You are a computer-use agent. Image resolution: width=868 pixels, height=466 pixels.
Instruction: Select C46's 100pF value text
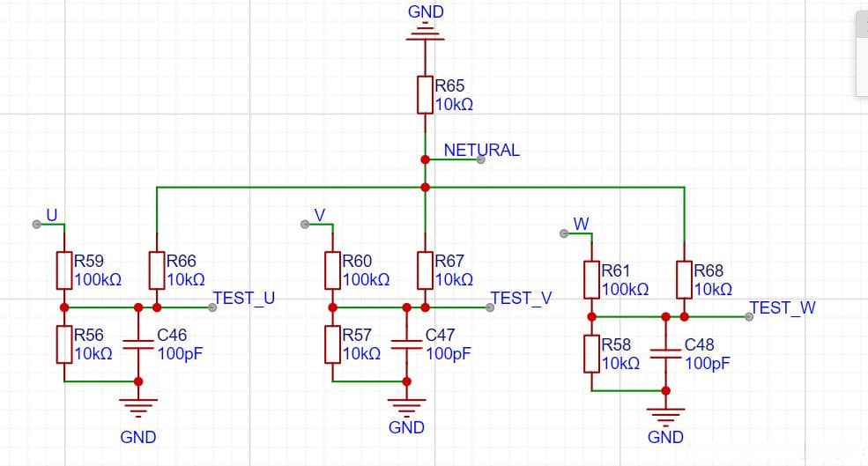point(181,353)
